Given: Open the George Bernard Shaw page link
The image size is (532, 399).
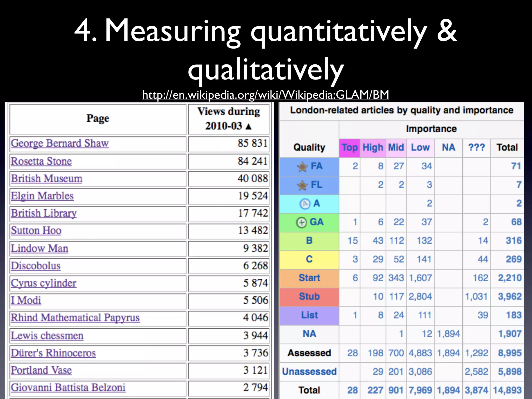Looking at the screenshot, I should coord(60,143).
